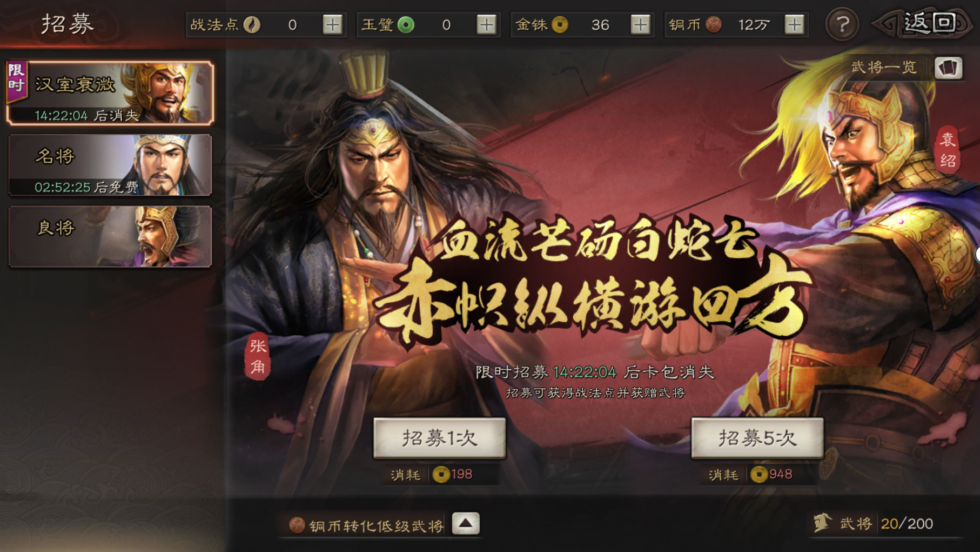
Task: Switch to the 名将 recruitment tab
Action: pyautogui.click(x=110, y=165)
